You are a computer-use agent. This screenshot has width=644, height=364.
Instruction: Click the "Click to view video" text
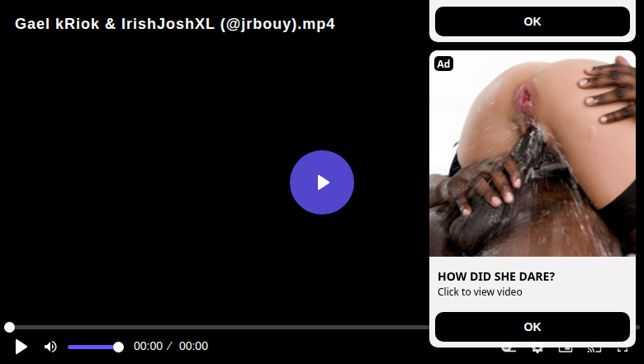tap(480, 291)
